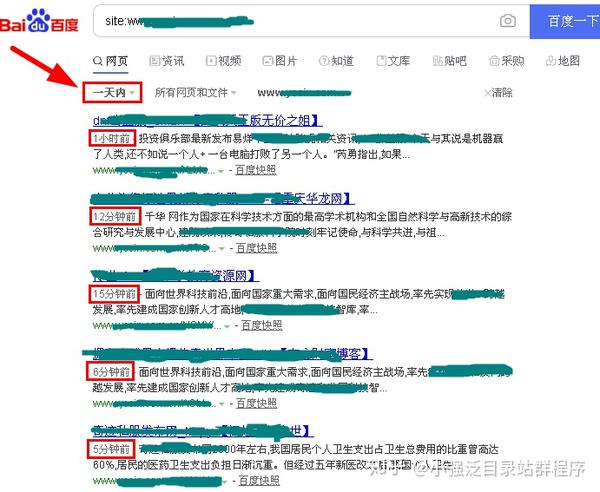Switch to the 资讯 tab
This screenshot has height=492, width=600.
[x=166, y=61]
